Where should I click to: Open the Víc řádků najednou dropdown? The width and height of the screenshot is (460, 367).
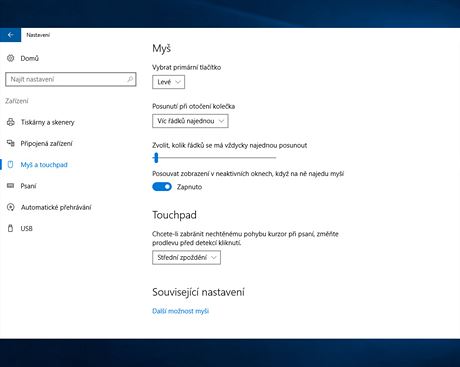190,121
